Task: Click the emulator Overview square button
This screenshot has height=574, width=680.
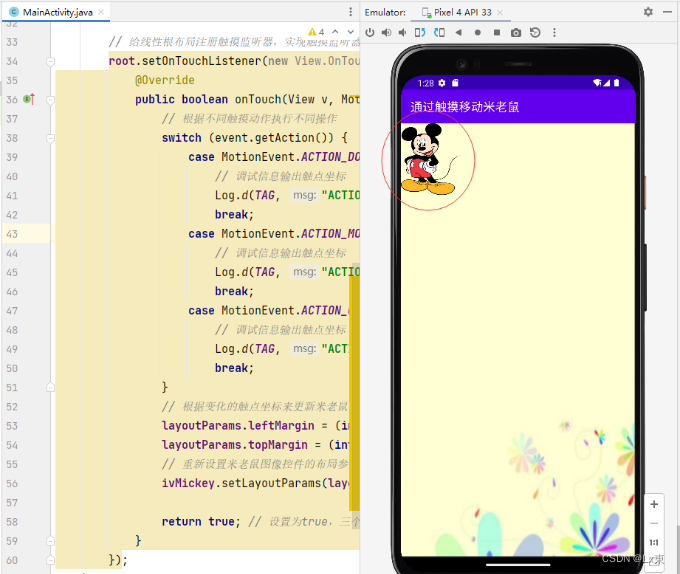Action: 497,33
